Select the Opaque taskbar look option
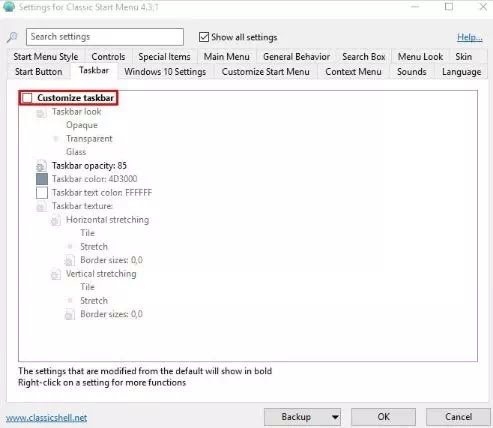 click(x=82, y=125)
